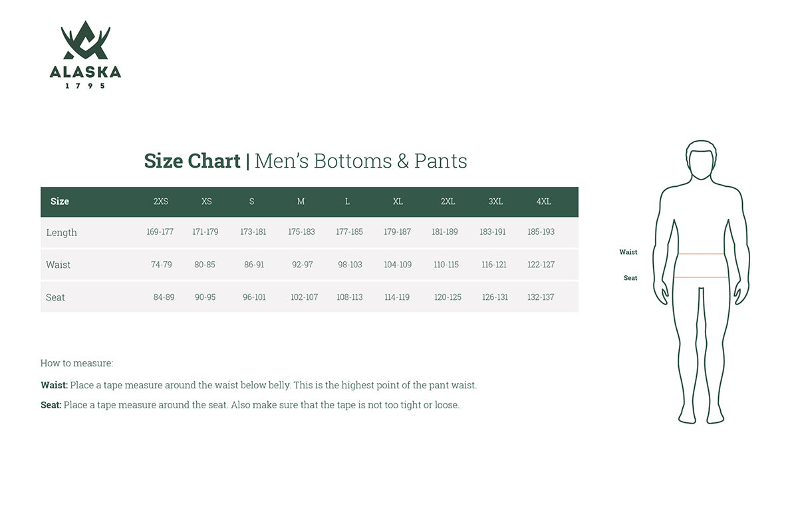
Task: Click the Seat row label in table
Action: [55, 297]
